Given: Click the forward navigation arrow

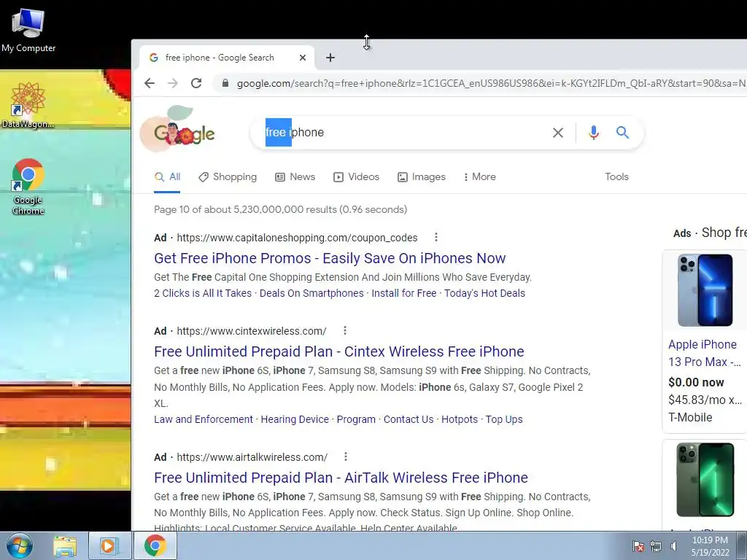Looking at the screenshot, I should click(x=173, y=83).
